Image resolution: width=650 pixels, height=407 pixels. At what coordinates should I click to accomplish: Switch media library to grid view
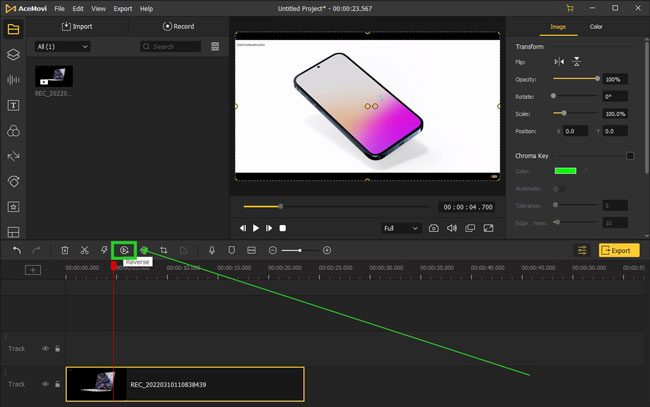coord(215,46)
